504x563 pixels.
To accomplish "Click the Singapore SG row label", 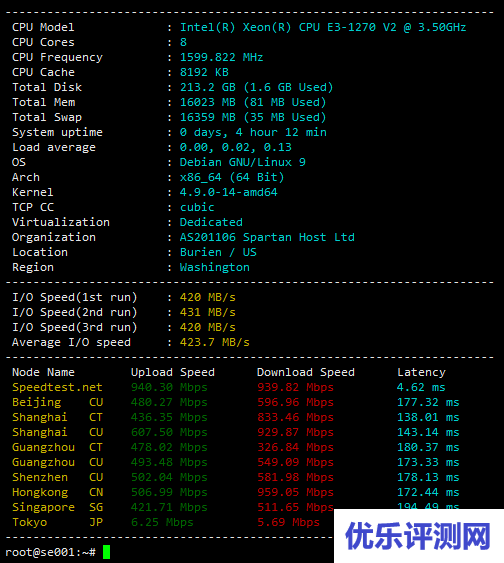I will click(x=57, y=507).
